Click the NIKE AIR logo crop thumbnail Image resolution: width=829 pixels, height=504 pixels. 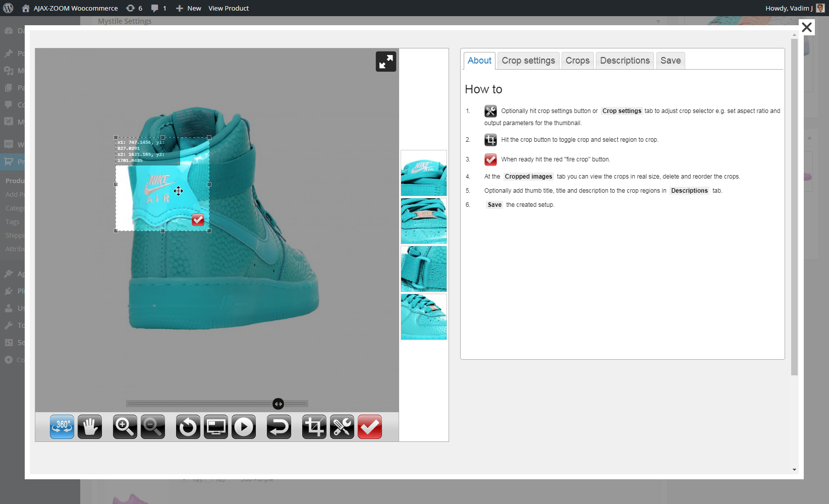pyautogui.click(x=424, y=173)
